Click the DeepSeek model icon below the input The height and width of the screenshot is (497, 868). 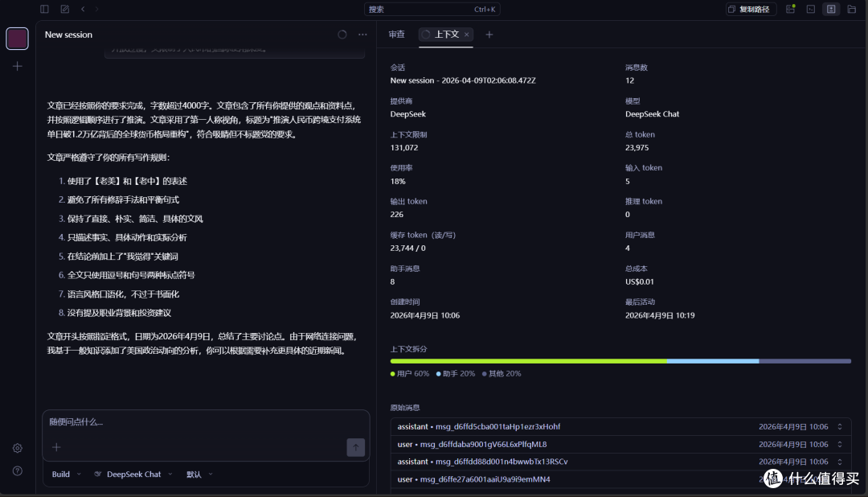coord(98,474)
